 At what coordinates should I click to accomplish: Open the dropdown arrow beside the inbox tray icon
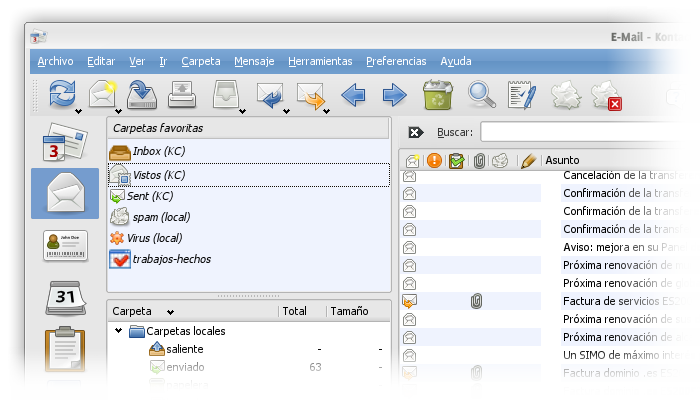click(242, 111)
